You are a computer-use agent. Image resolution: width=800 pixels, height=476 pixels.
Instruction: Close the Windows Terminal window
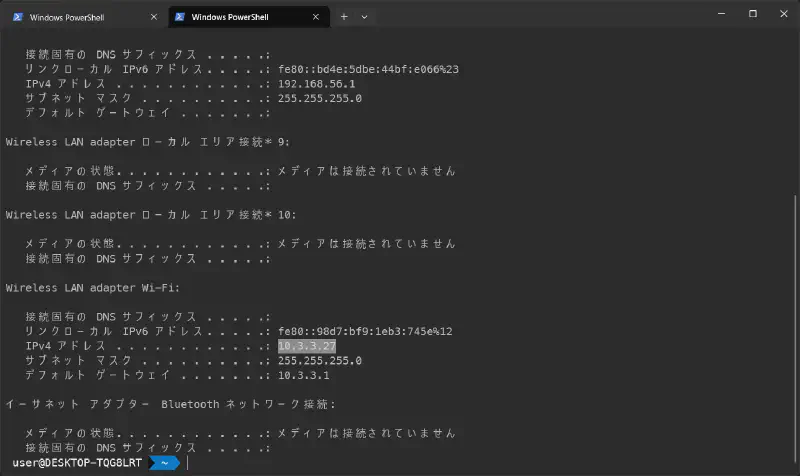782,14
